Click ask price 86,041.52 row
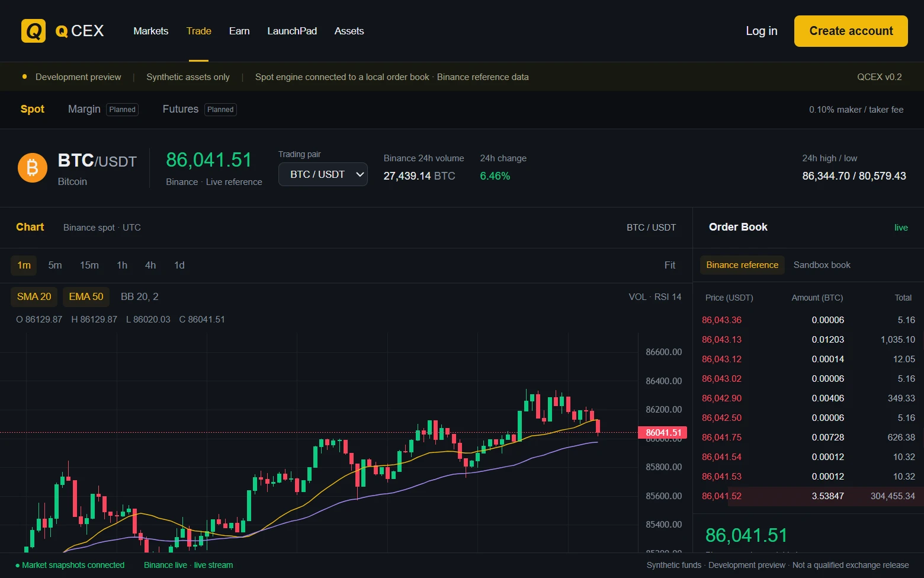The width and height of the screenshot is (924, 578). [808, 496]
